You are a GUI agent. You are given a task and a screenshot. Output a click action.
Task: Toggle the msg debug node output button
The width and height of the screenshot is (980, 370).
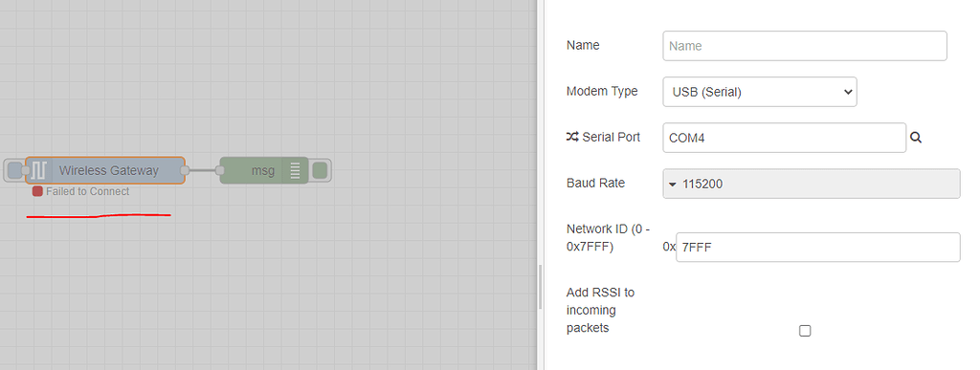(x=320, y=170)
